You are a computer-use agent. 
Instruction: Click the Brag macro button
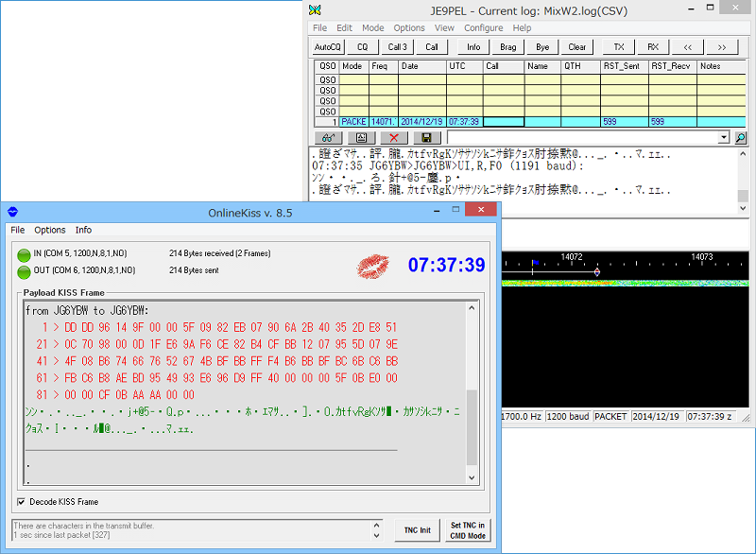pyautogui.click(x=508, y=47)
